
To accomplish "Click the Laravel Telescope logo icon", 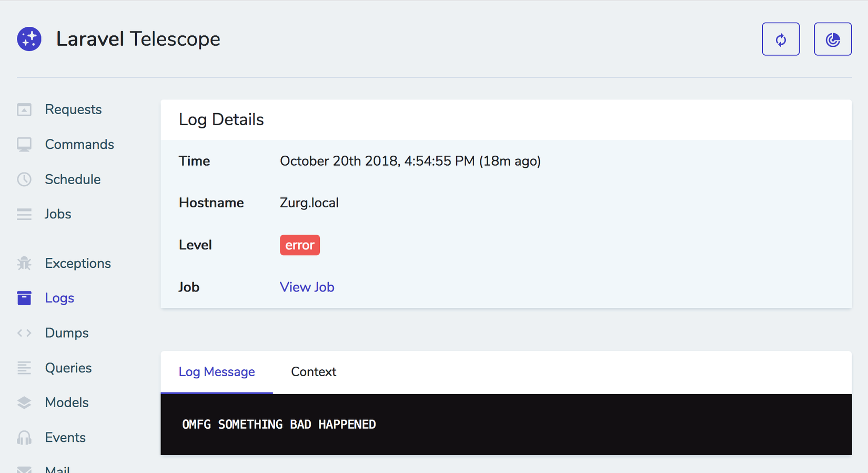I will 29,39.
